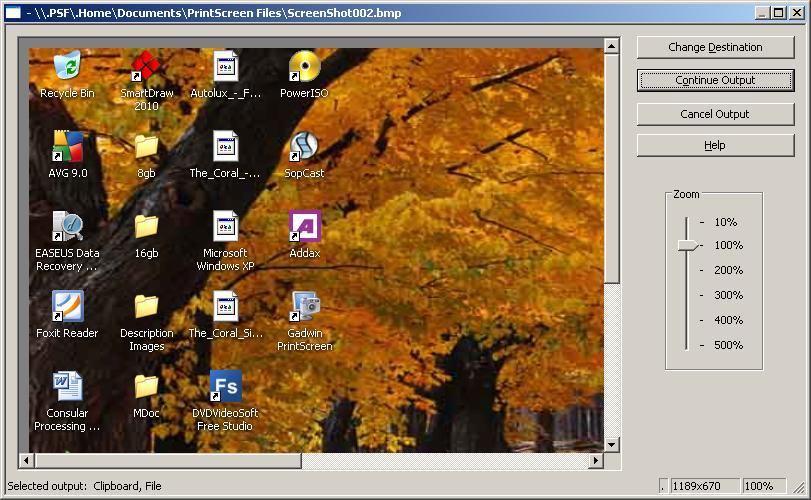811x500 pixels.
Task: Click the DVDVideoSoft Free Studio icon
Action: point(226,386)
